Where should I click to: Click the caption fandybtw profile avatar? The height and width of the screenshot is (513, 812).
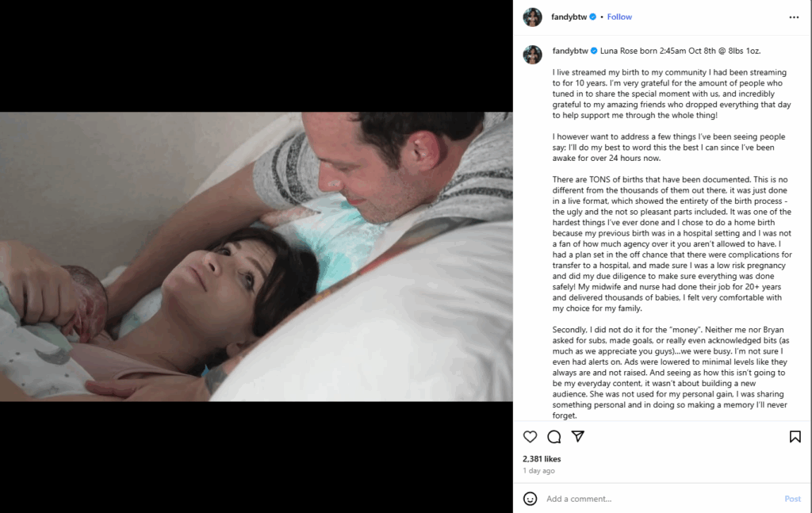pos(532,55)
